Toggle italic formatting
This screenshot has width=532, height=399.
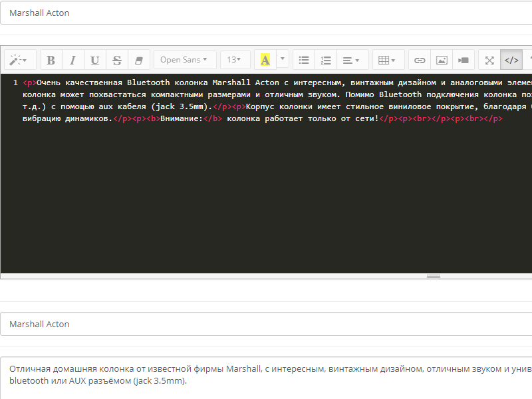72,60
